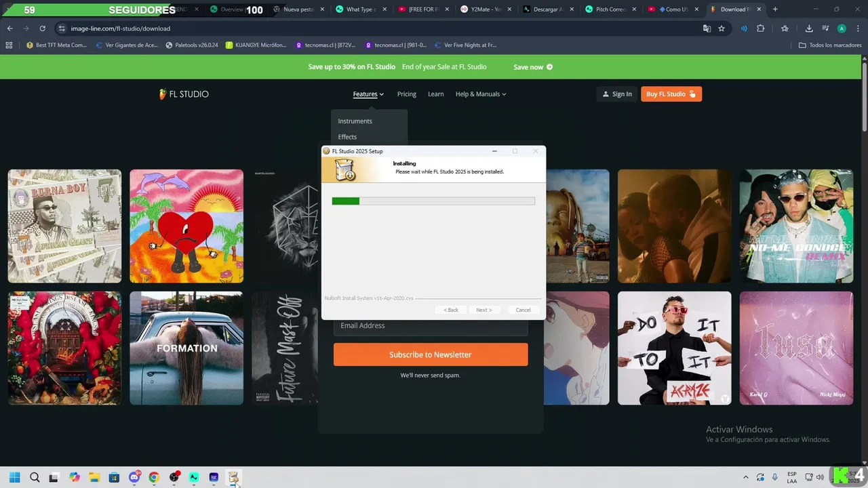The width and height of the screenshot is (868, 488).
Task: Click the No Me Conoce Remix cover
Action: [x=797, y=226]
